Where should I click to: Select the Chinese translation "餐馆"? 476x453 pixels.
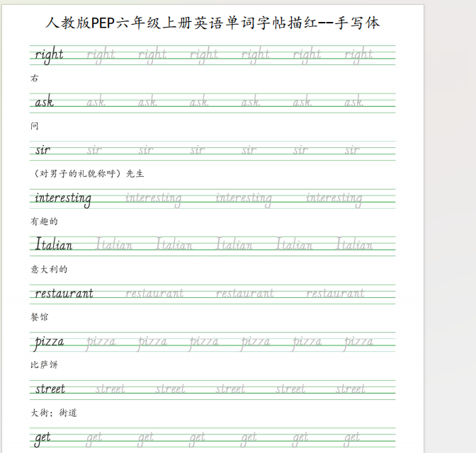pyautogui.click(x=40, y=317)
